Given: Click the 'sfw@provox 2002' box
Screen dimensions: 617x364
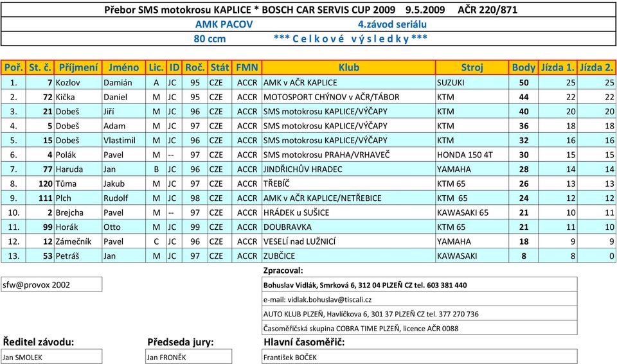Looking at the screenshot, I should pos(51,284).
